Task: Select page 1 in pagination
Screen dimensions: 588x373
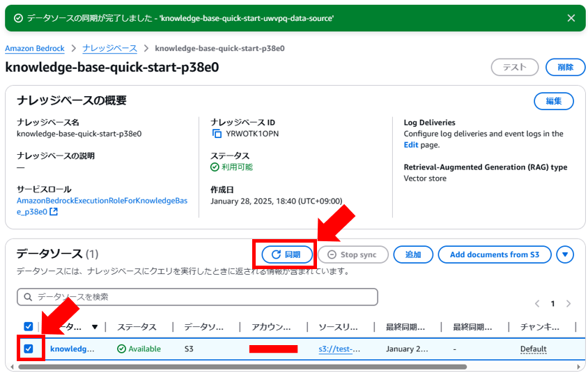Action: tap(552, 303)
